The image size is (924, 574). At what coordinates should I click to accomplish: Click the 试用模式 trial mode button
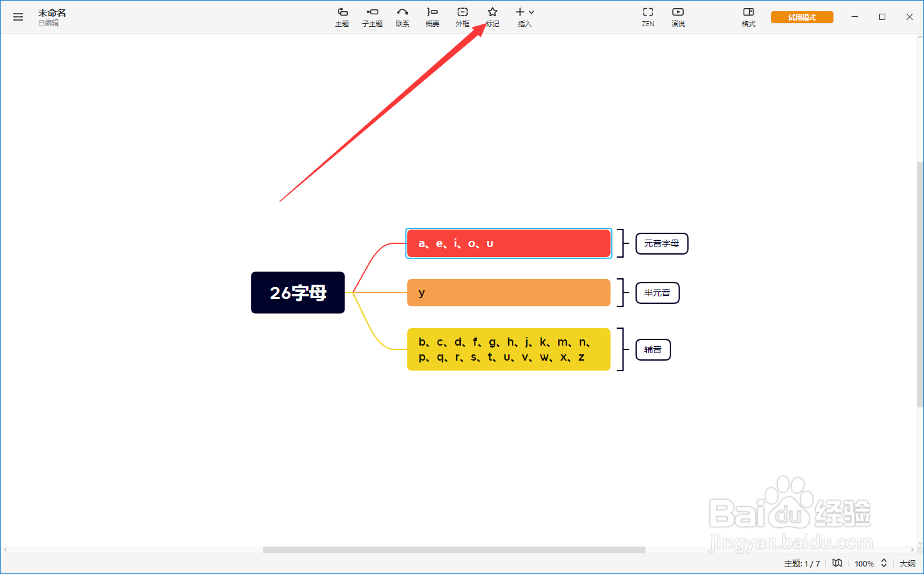pyautogui.click(x=802, y=17)
